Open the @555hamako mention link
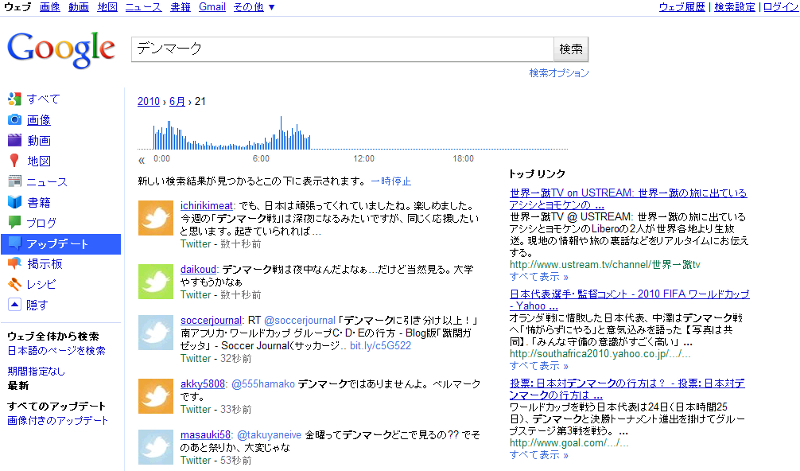This screenshot has height=471, width=800. point(263,384)
